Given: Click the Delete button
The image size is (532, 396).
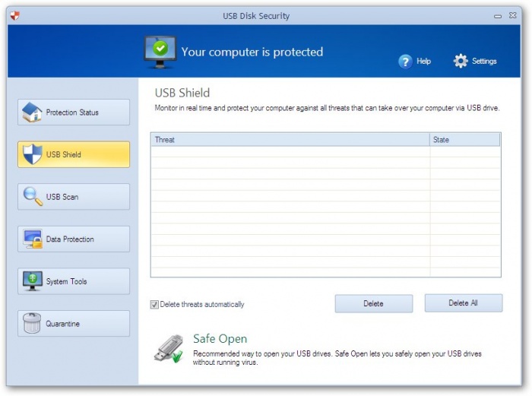Looking at the screenshot, I should [374, 303].
